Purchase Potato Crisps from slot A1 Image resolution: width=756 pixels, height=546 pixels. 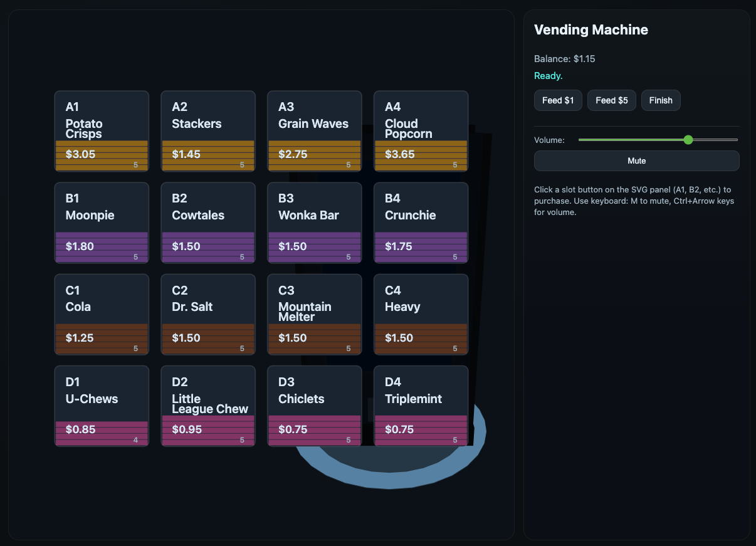coord(102,130)
